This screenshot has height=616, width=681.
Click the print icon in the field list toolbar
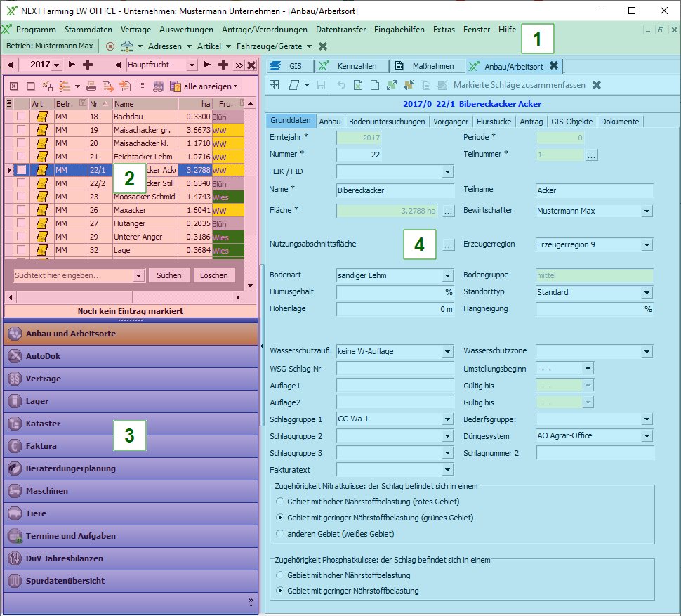click(92, 86)
